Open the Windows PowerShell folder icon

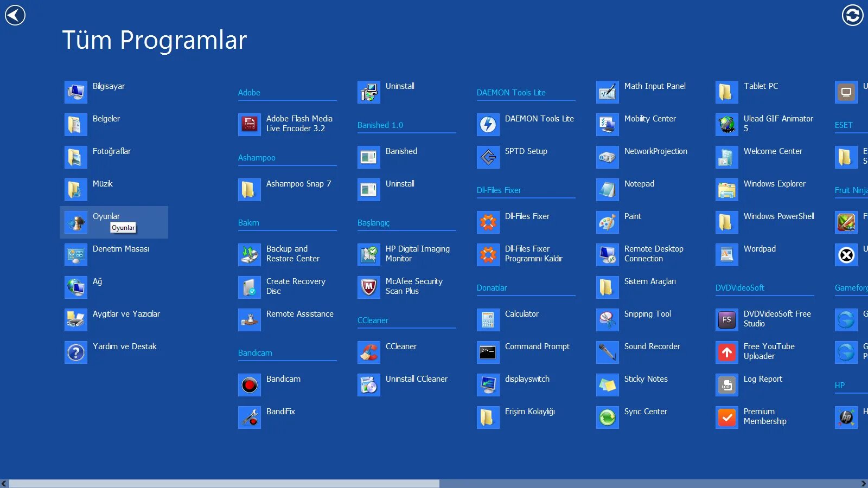[727, 222]
